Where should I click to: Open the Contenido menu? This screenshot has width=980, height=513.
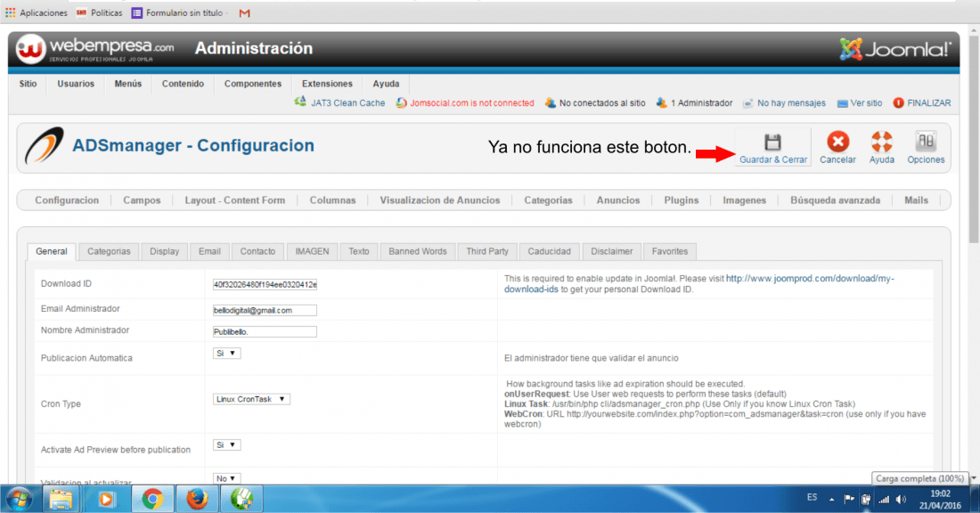[x=183, y=84]
